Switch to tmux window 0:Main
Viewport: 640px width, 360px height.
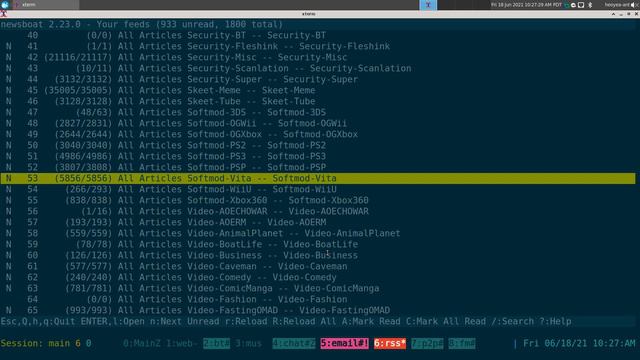[142, 343]
